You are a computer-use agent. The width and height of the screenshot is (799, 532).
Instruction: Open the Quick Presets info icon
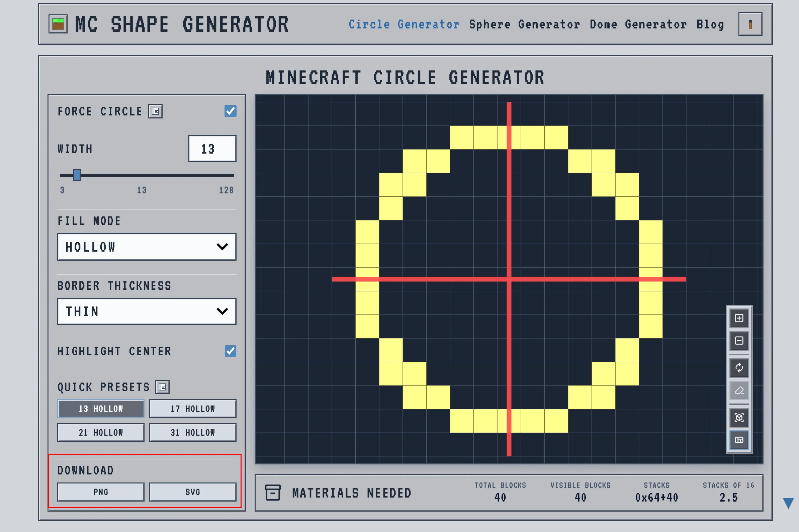[163, 387]
